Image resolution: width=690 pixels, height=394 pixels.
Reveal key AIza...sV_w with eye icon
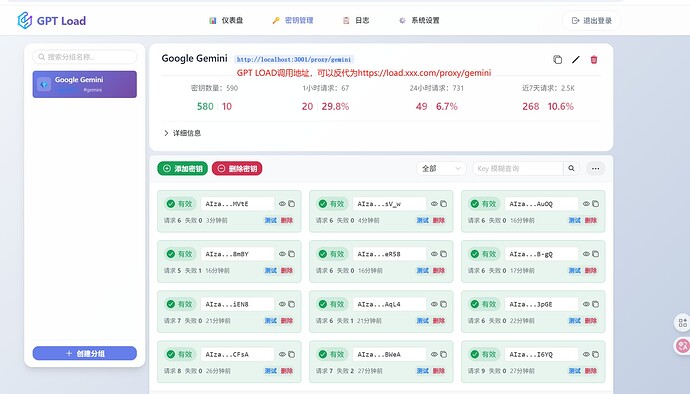click(434, 204)
